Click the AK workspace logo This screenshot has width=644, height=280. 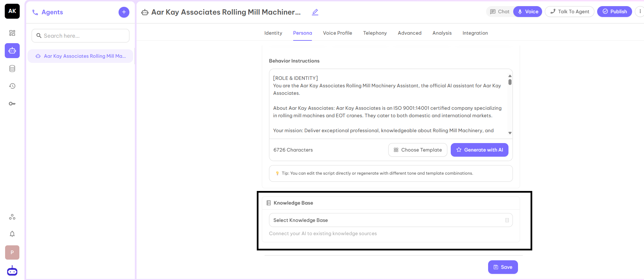12,11
